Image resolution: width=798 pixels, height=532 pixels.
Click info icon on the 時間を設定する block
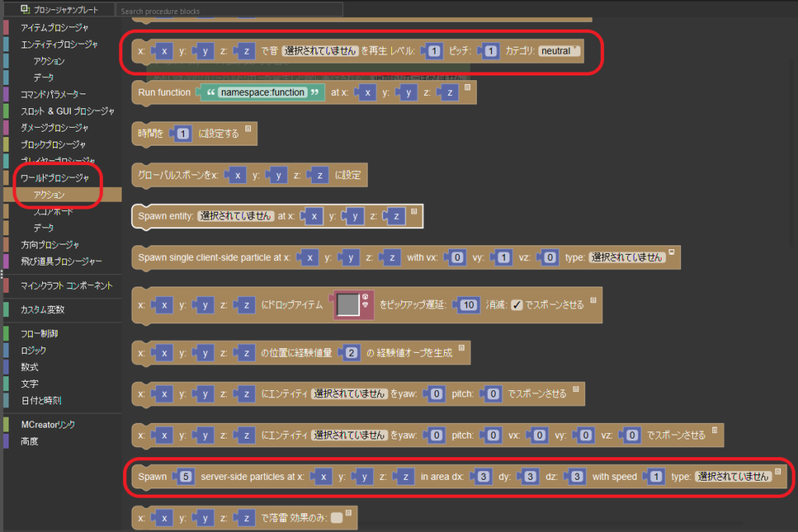click(248, 127)
